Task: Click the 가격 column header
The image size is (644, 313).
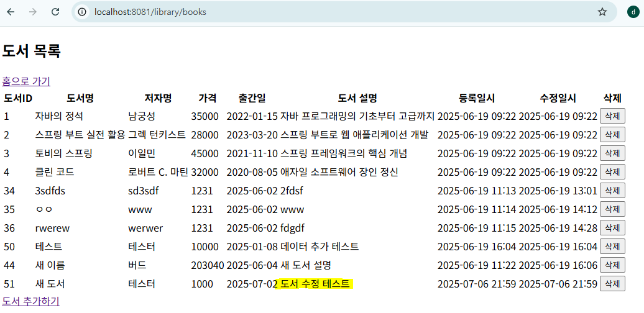Action: pyautogui.click(x=208, y=98)
